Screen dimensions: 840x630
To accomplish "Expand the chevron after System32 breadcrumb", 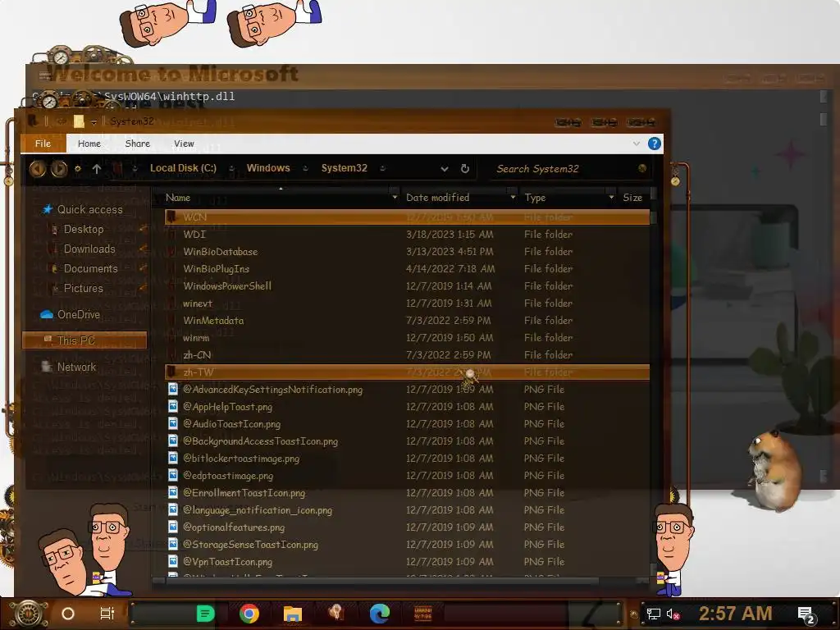I will pos(382,168).
